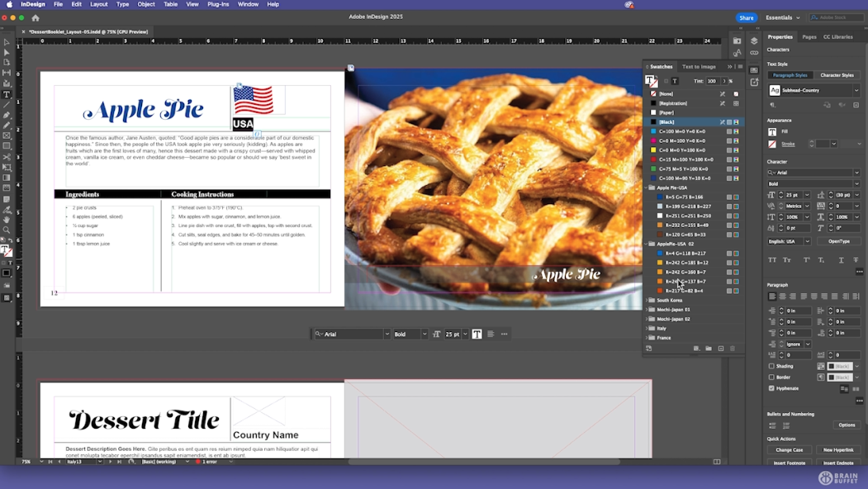Click new swatch icon in Swatches panel
Viewport: 868px width, 489px height.
point(721,349)
